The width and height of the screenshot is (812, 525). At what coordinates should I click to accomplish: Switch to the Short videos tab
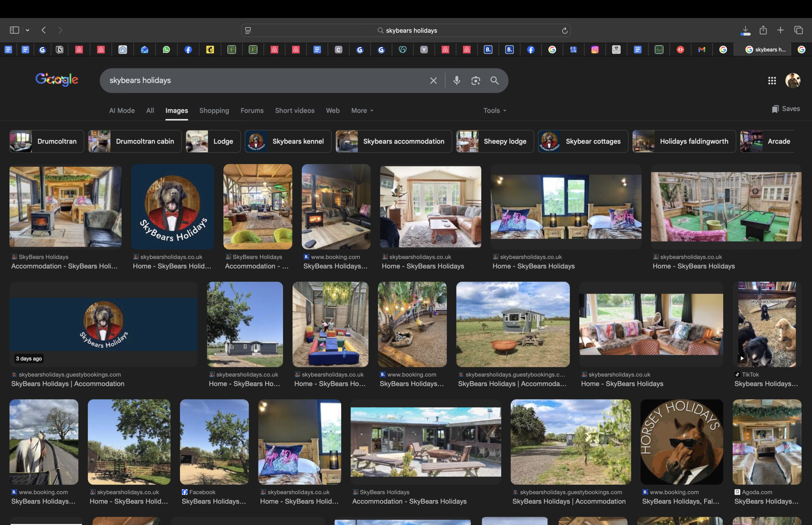[294, 111]
